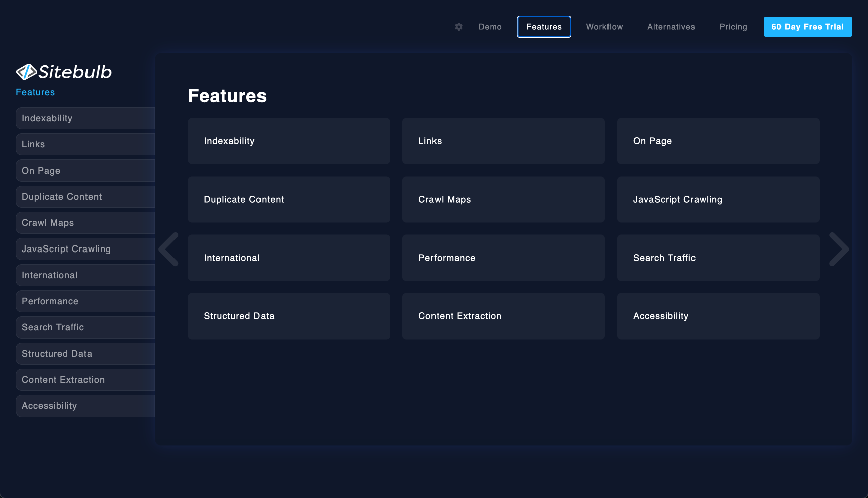Click the settings gear icon beside Demo
The image size is (868, 498).
coord(458,27)
